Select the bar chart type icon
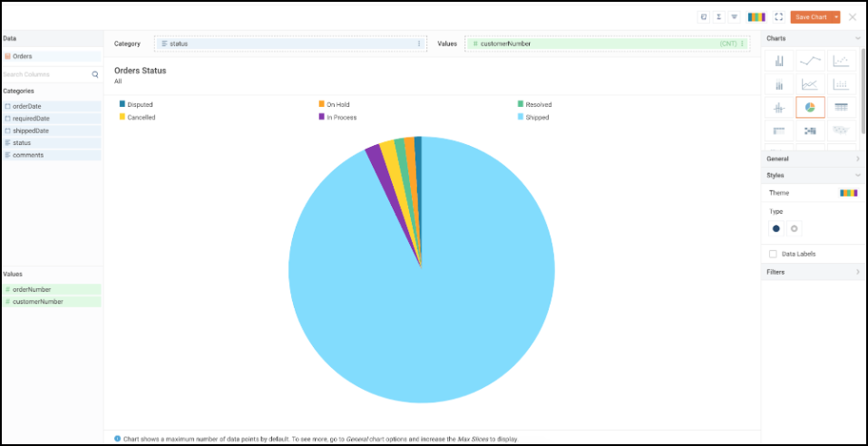The width and height of the screenshot is (868, 446). click(779, 61)
